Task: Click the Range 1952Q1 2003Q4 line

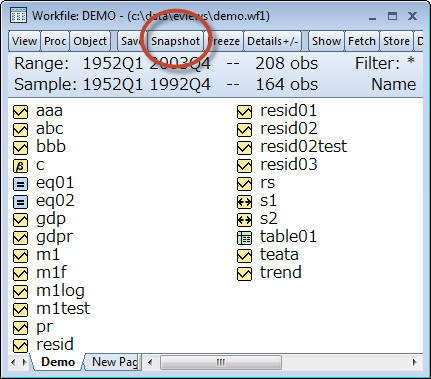Action: click(x=166, y=63)
